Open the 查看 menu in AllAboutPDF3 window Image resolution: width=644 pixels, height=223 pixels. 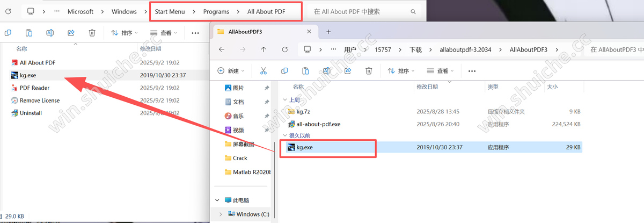tap(441, 71)
